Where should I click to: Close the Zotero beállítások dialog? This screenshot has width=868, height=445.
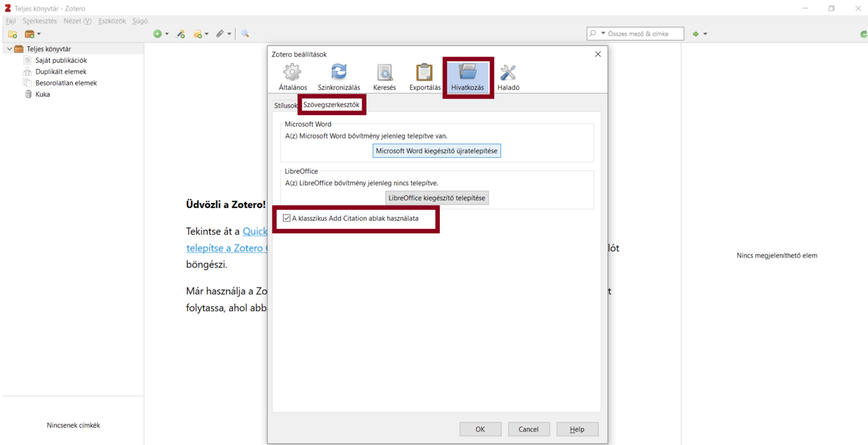tap(598, 54)
